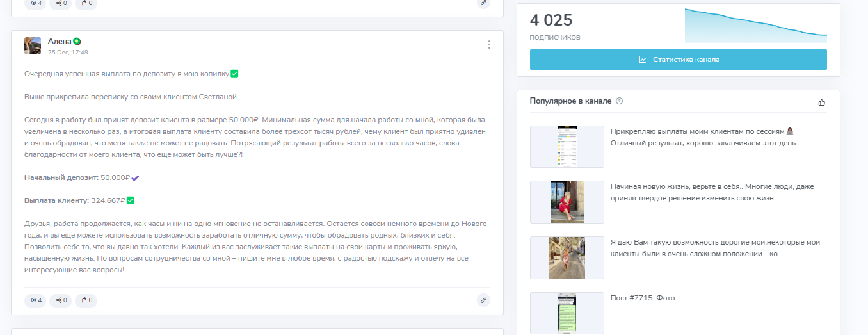This screenshot has width=868, height=335.
Task: Click the purple checkmark after 50.000₽ deposit
Action: point(135,177)
